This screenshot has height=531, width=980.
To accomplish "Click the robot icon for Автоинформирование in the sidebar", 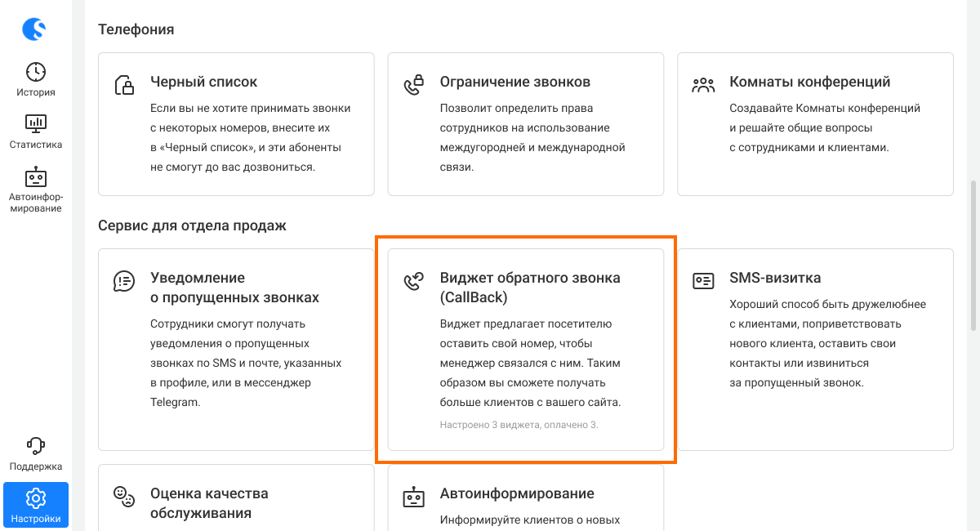I will pyautogui.click(x=36, y=176).
